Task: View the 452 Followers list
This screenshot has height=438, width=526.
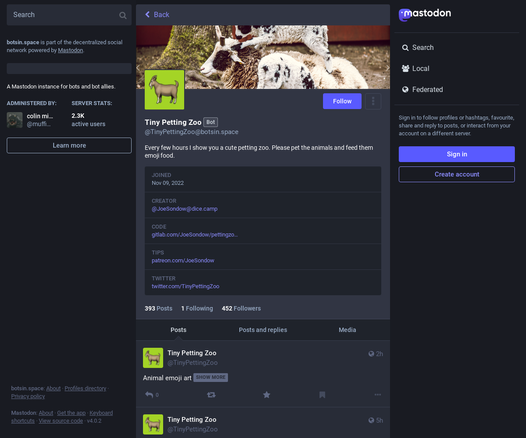Action: (x=241, y=308)
